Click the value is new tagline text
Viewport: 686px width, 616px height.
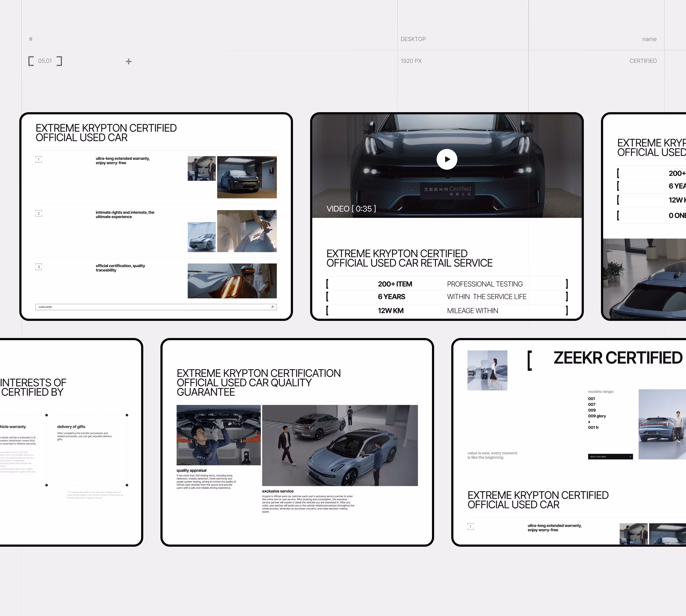(x=492, y=455)
